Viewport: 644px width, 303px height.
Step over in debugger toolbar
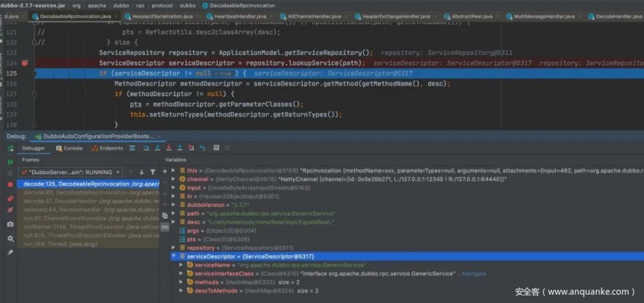tap(147, 148)
